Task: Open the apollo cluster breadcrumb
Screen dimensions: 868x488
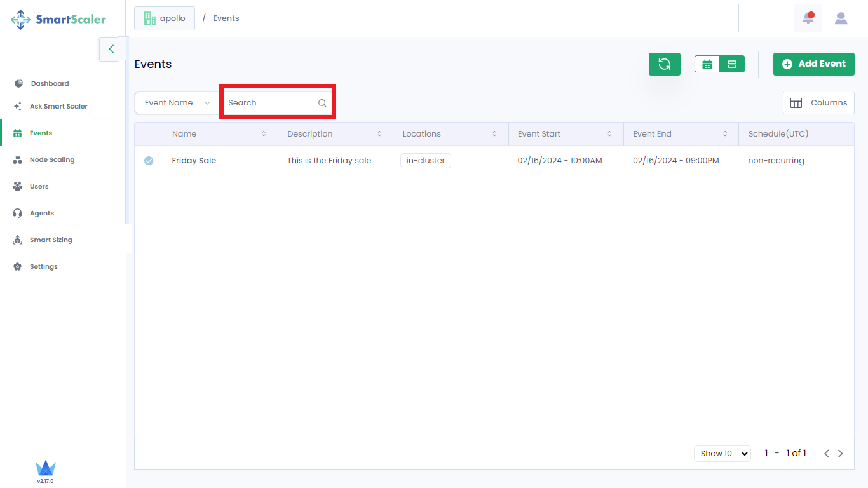Action: click(165, 18)
